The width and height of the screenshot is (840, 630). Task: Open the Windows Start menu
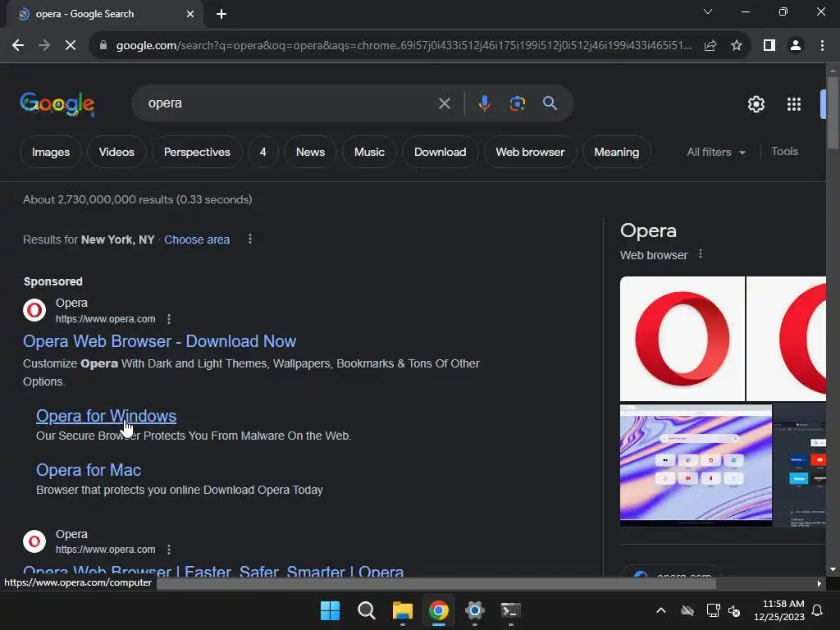[330, 610]
